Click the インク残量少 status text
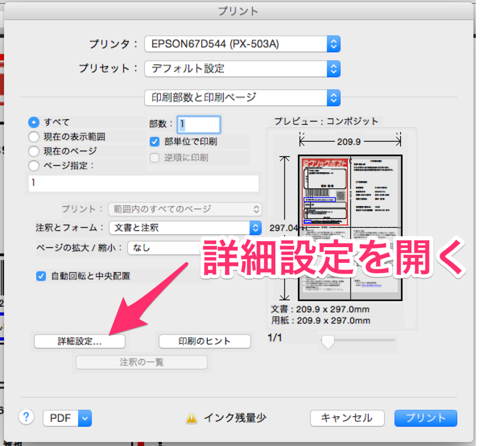Image resolution: width=504 pixels, height=446 pixels. pyautogui.click(x=235, y=418)
